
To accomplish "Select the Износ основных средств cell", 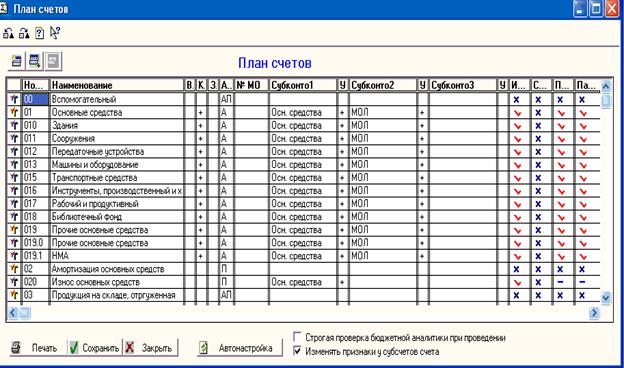I will coord(117,282).
